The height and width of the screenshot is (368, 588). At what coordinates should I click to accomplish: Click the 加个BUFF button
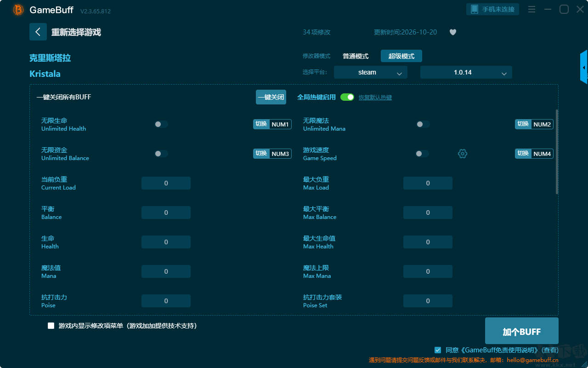tap(522, 331)
